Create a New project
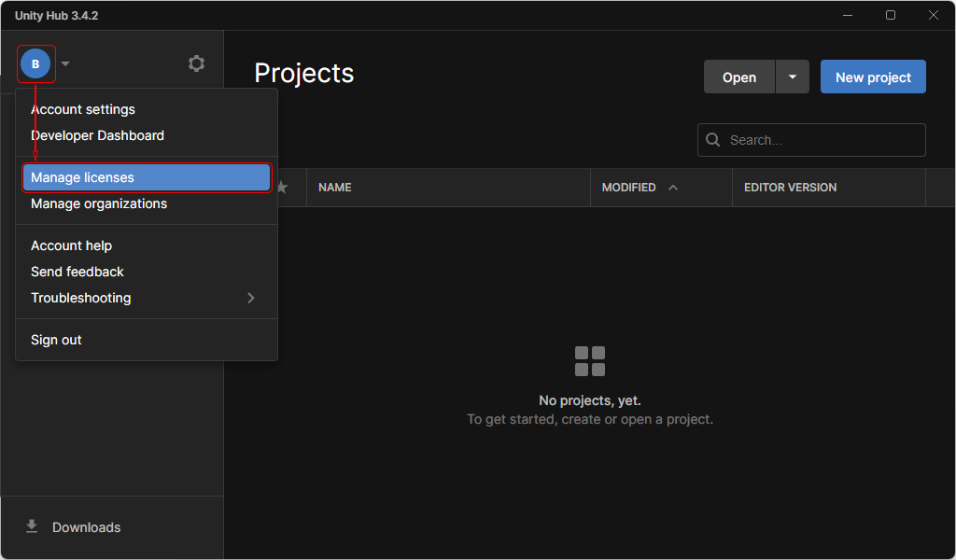The height and width of the screenshot is (560, 956). [873, 77]
